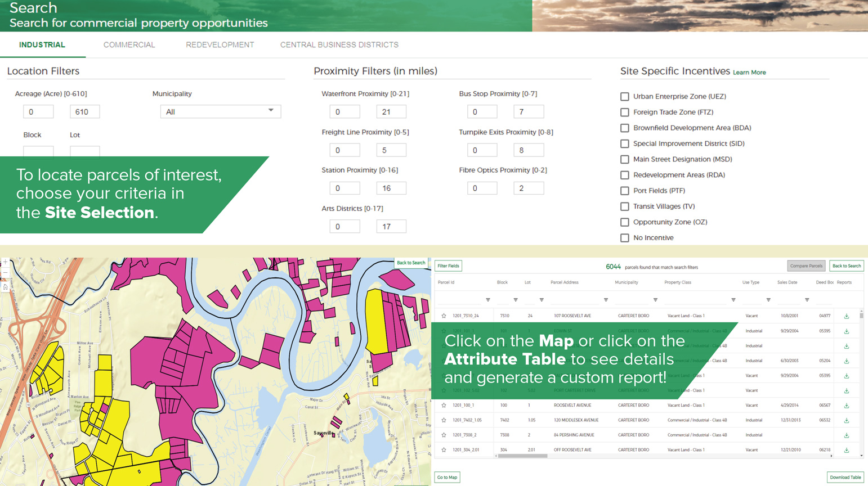Open the Municipality dropdown set to All
868x486 pixels.
click(x=221, y=111)
